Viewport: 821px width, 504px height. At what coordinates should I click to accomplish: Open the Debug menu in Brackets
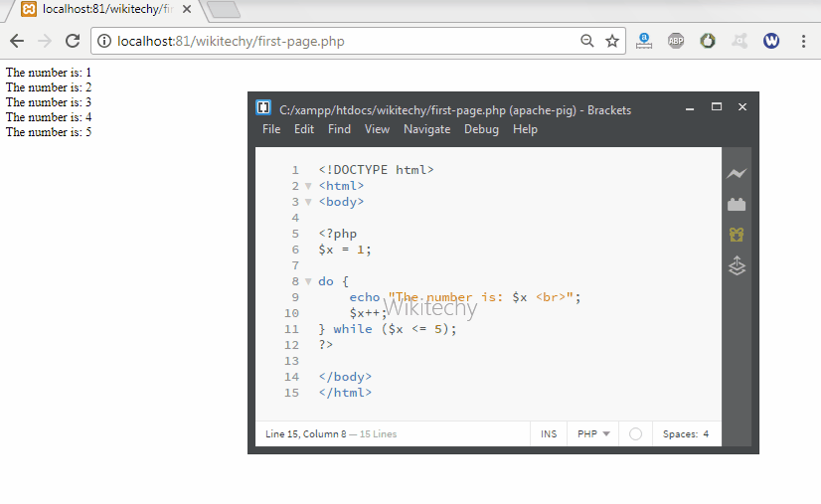click(x=481, y=129)
